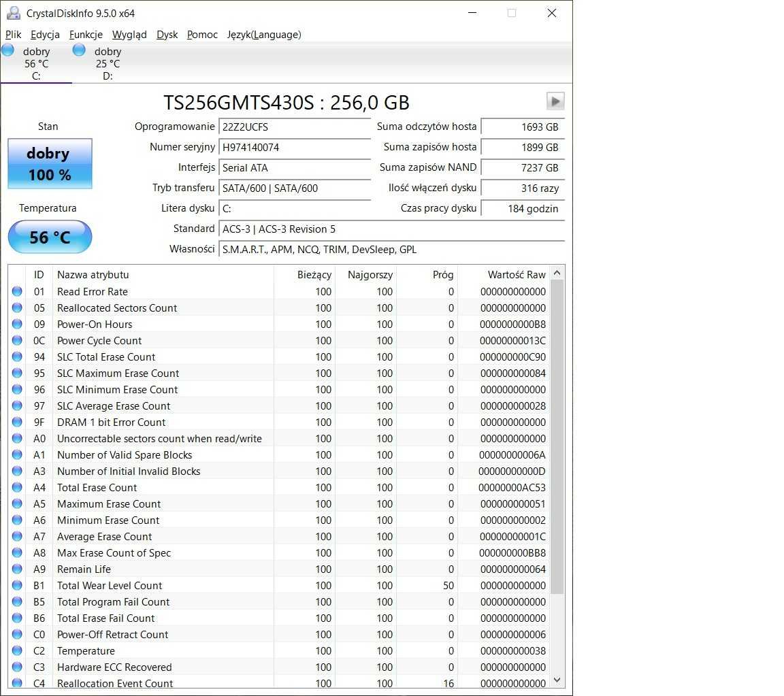The image size is (784, 696).
Task: Click status orb of Reallocated Sectors Count row
Action: click(x=17, y=308)
